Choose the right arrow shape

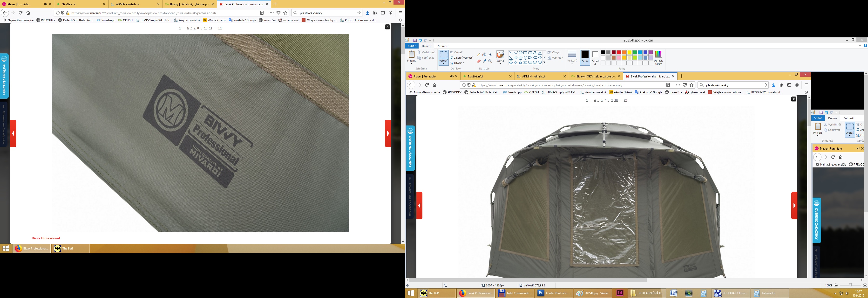[530, 58]
